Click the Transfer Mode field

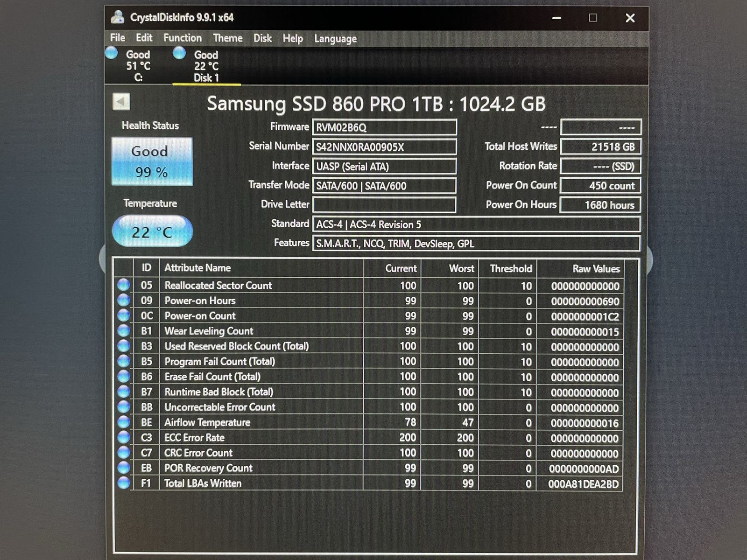[x=384, y=186]
